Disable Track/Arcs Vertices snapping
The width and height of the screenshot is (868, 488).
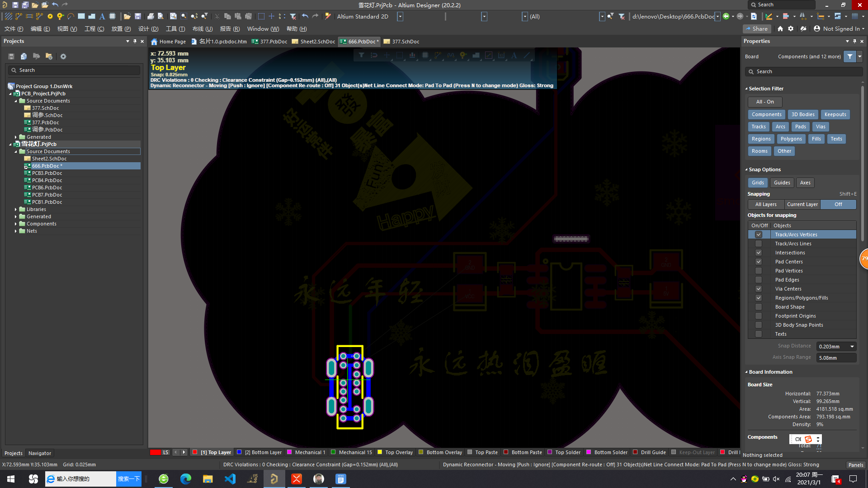pyautogui.click(x=759, y=235)
